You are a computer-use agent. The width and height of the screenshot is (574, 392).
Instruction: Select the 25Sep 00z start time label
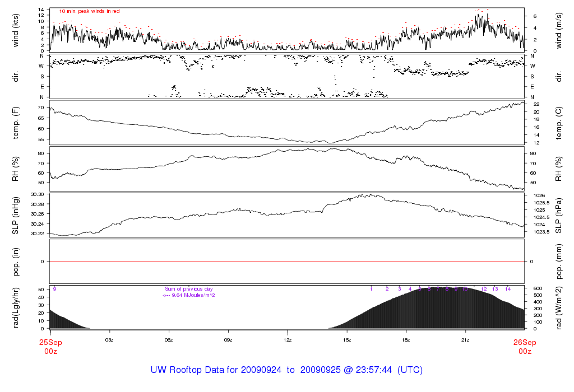50,346
